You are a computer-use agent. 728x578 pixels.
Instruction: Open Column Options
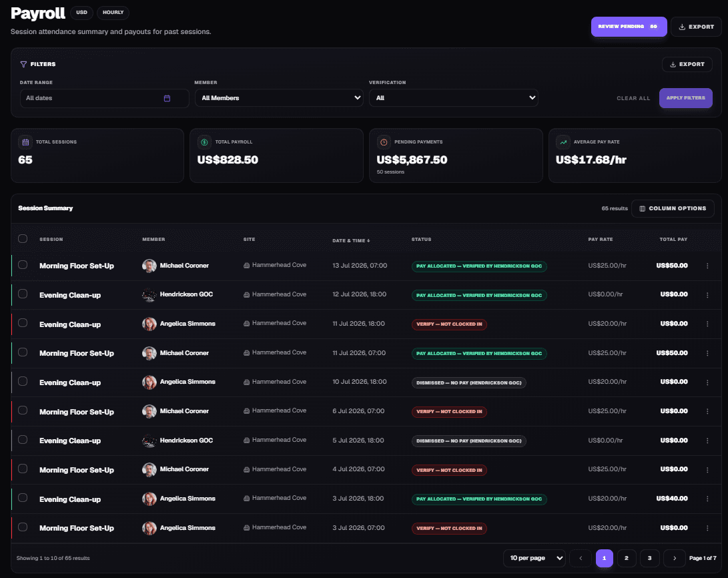[x=673, y=208]
